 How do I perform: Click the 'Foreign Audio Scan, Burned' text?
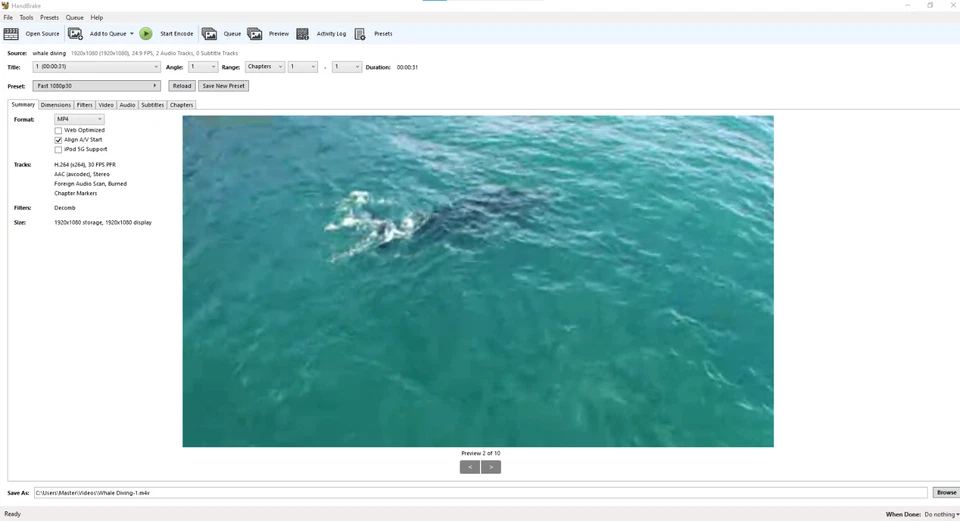coord(91,184)
